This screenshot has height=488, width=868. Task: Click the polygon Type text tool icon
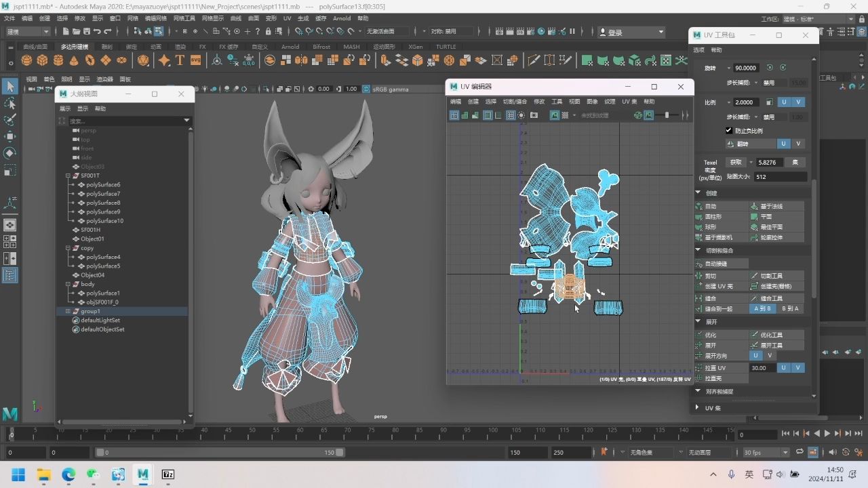pyautogui.click(x=180, y=60)
